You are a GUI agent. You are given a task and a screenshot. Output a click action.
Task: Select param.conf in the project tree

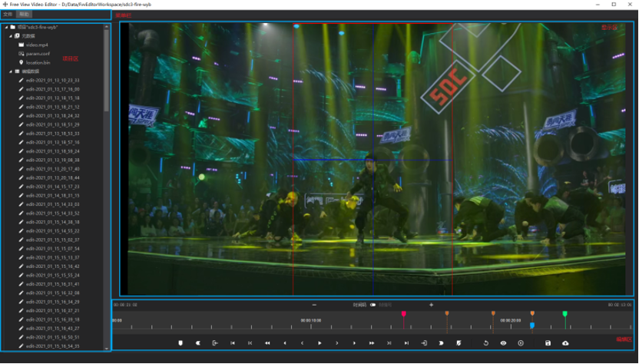[38, 54]
